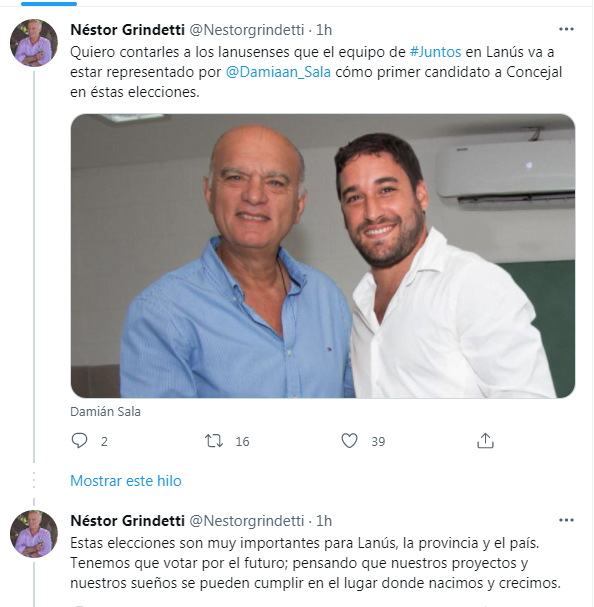594x607 pixels.
Task: Click the Néstor Grindetti name on second tweet
Action: click(x=127, y=521)
